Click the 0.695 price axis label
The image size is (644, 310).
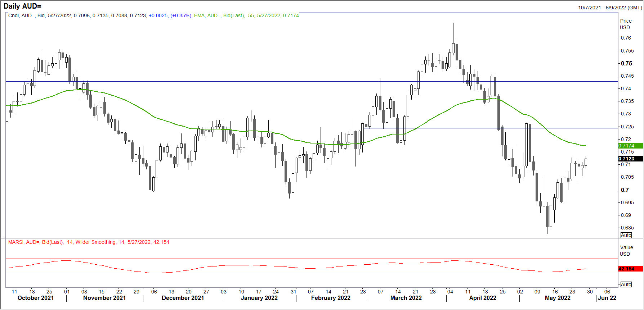tap(627, 202)
